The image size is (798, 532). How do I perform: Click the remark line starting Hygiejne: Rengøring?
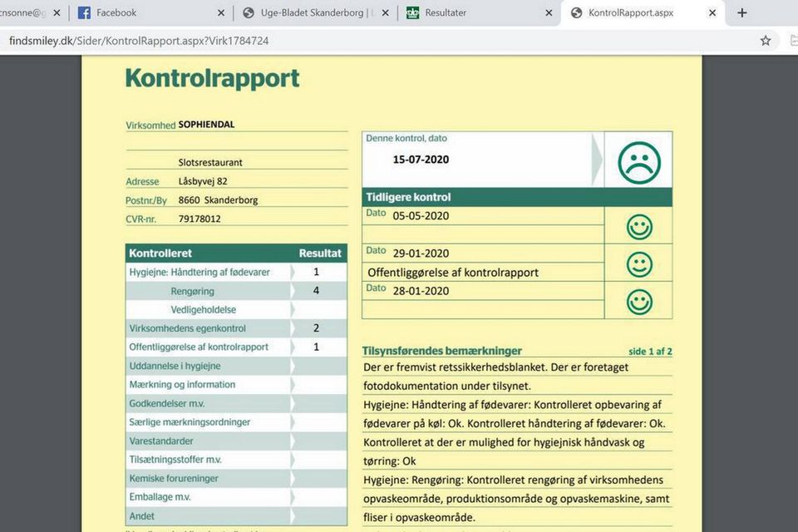[513, 480]
